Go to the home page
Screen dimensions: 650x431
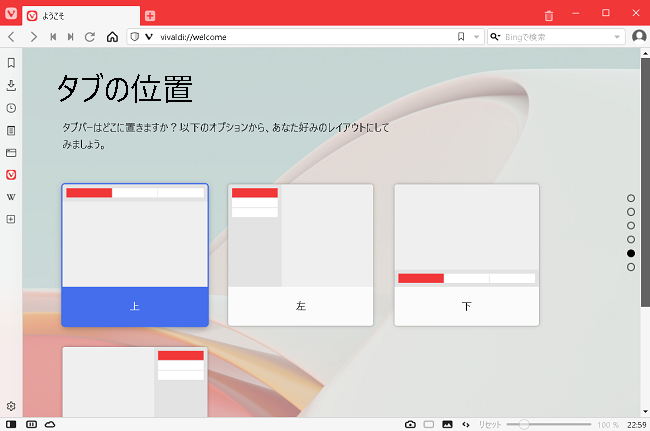[x=112, y=37]
